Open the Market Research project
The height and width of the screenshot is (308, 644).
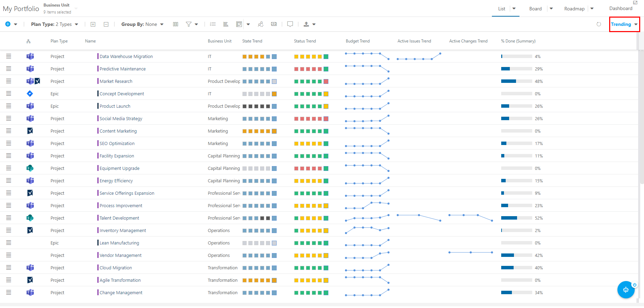point(116,81)
